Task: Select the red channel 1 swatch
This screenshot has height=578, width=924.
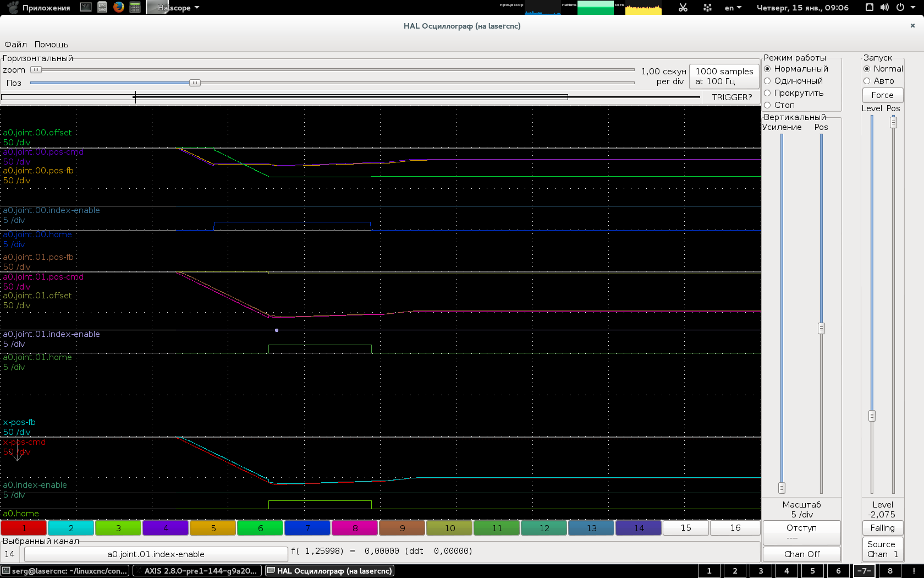Action: (24, 528)
